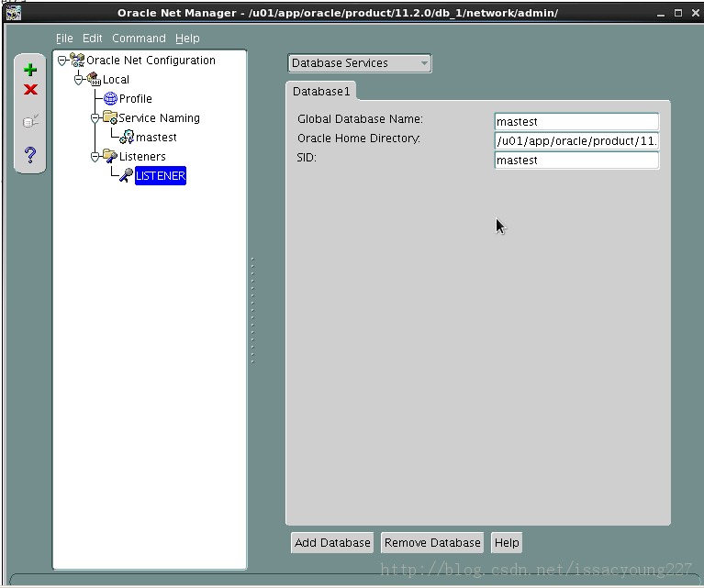Select Profile in the tree
This screenshot has height=588, width=704.
[x=136, y=99]
